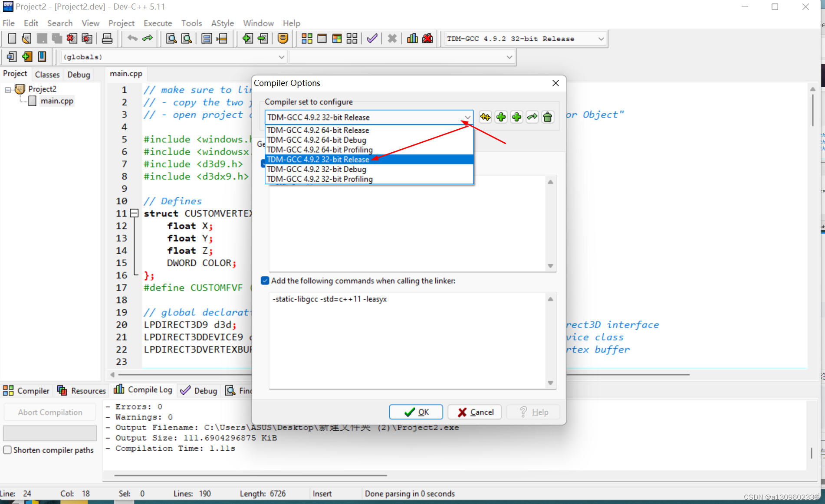825x504 pixels.
Task: Click the Run window icon
Action: pyautogui.click(x=322, y=39)
